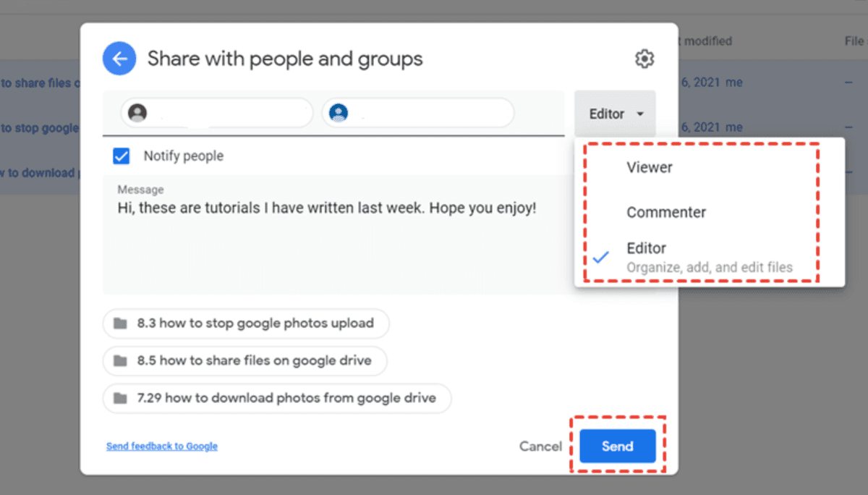Open the sharing settings gear

click(x=644, y=59)
